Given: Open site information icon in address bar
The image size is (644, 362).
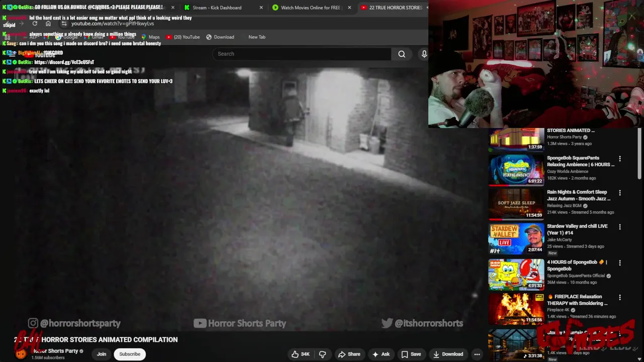Looking at the screenshot, I should tap(63, 24).
